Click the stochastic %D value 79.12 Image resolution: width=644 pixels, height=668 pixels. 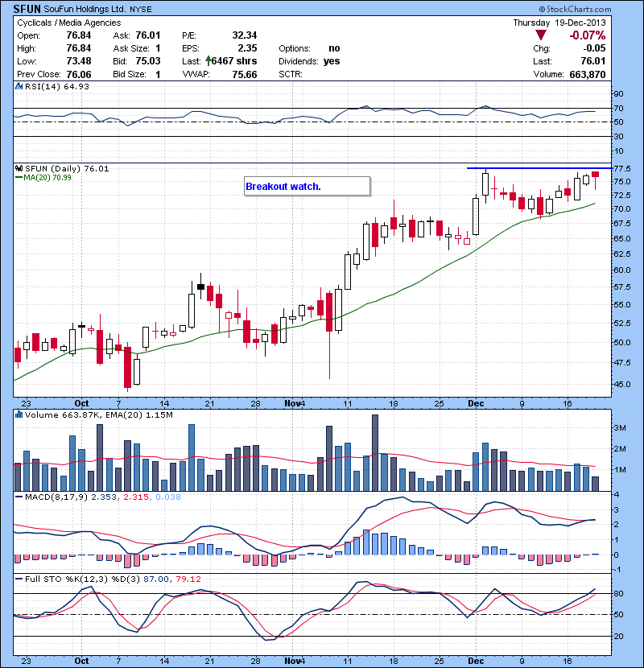click(x=188, y=579)
